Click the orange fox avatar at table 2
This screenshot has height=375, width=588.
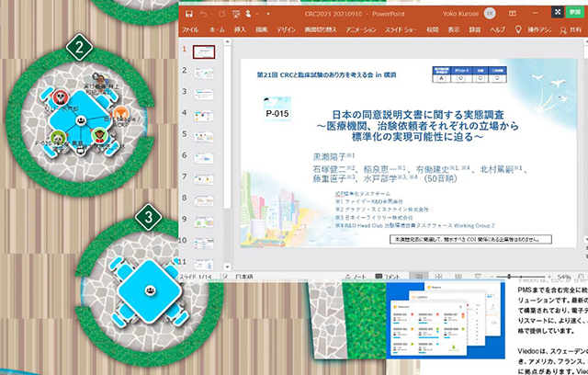[120, 113]
